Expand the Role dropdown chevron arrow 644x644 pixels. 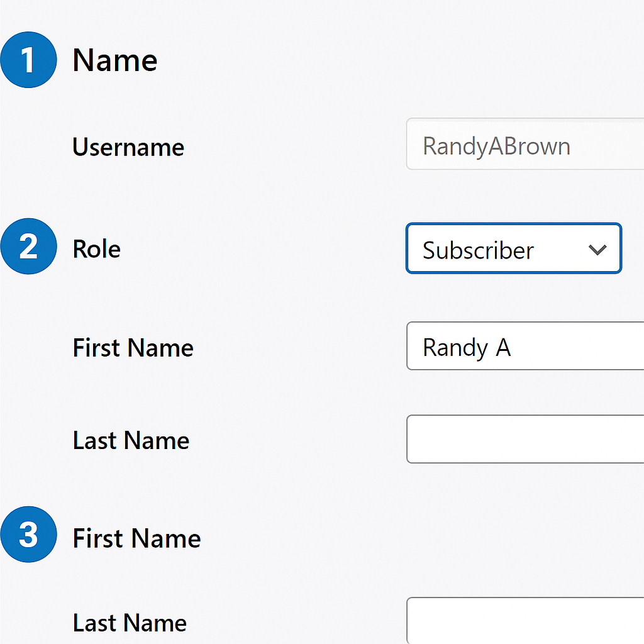pos(597,250)
